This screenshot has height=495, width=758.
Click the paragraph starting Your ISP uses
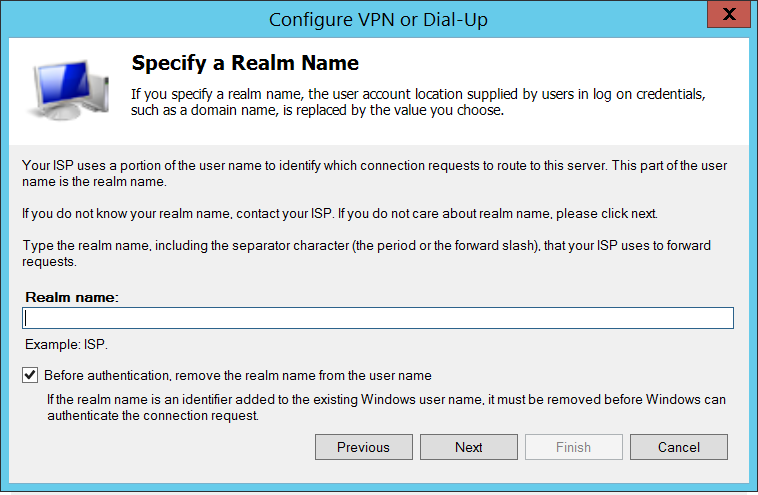click(x=376, y=172)
